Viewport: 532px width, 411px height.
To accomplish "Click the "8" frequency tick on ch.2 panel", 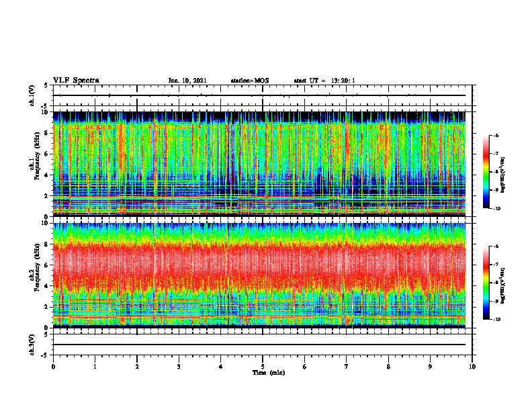I will point(46,244).
